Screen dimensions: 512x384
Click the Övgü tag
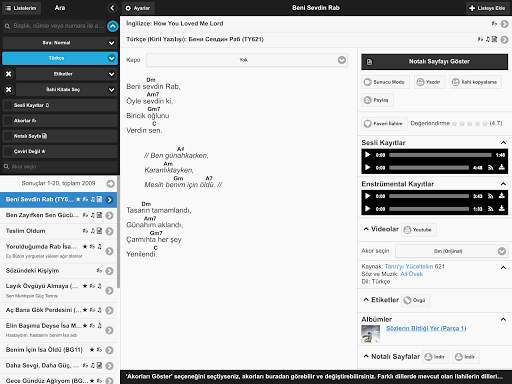point(415,300)
